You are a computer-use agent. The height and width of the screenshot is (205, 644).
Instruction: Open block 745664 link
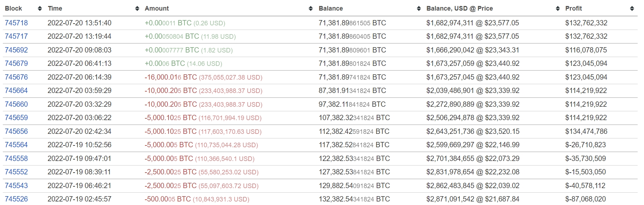pos(16,91)
